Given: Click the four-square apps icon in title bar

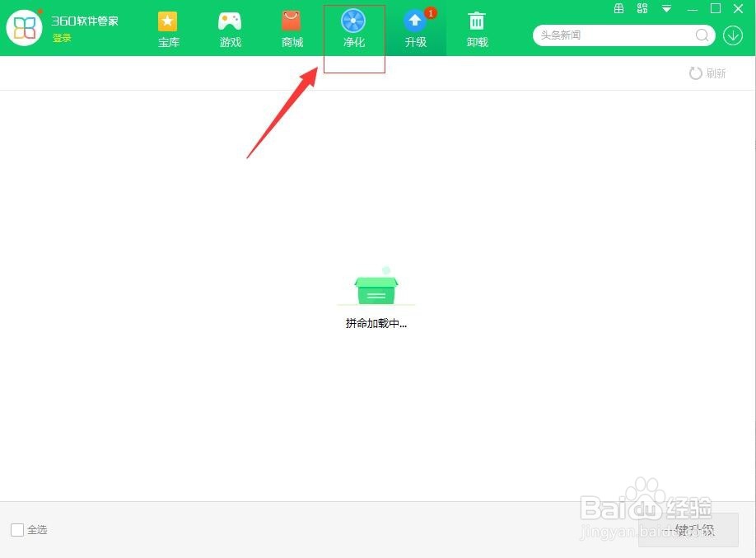Looking at the screenshot, I should click(642, 8).
